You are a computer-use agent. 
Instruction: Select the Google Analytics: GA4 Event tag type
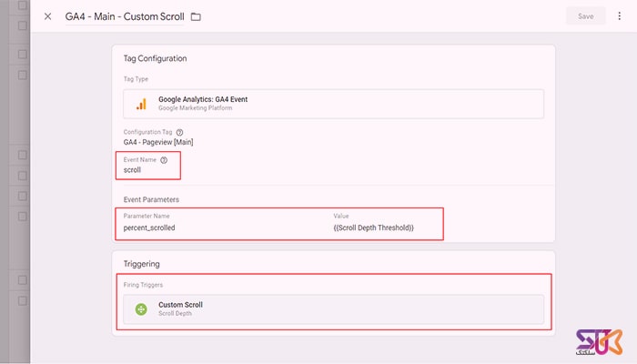click(333, 104)
